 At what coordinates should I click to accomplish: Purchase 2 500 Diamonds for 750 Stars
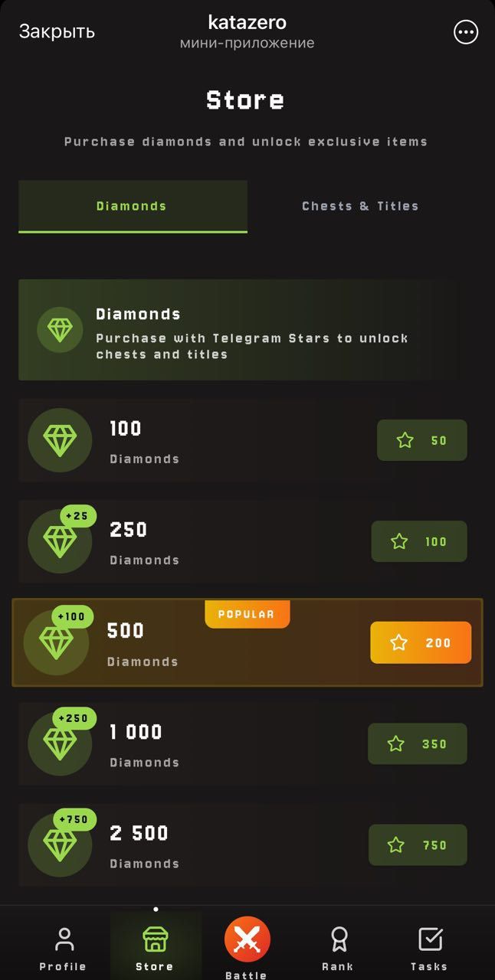tap(418, 845)
